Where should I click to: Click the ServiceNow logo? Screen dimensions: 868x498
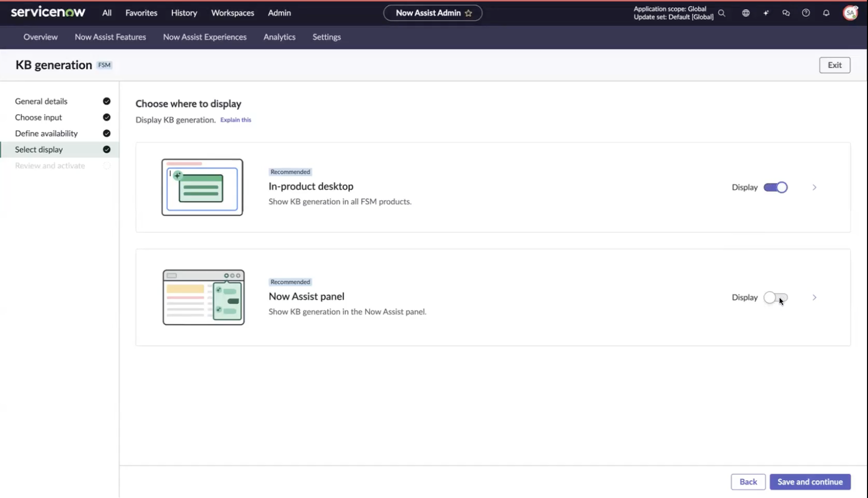point(48,12)
